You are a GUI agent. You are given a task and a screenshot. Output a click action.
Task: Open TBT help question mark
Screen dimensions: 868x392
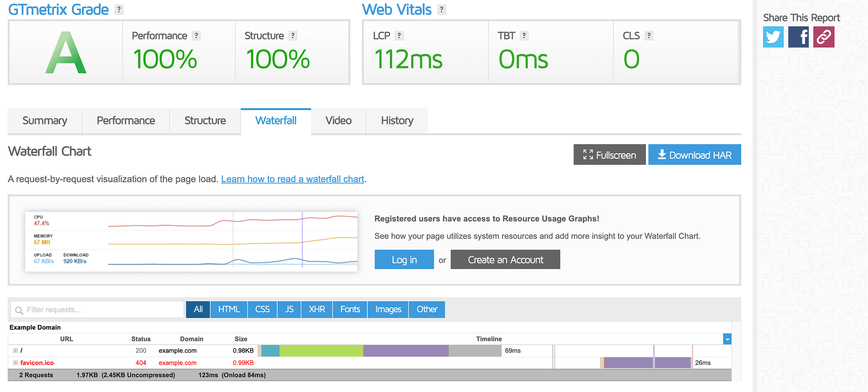[524, 36]
